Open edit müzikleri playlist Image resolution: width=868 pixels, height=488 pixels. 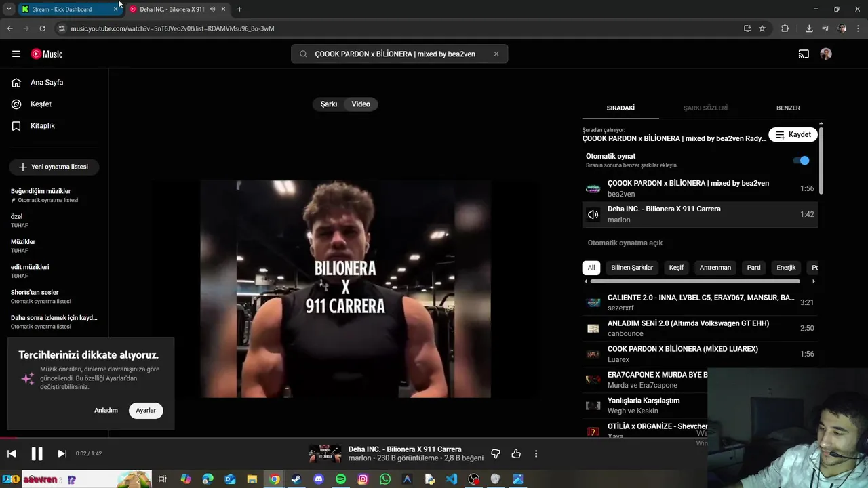point(54,271)
